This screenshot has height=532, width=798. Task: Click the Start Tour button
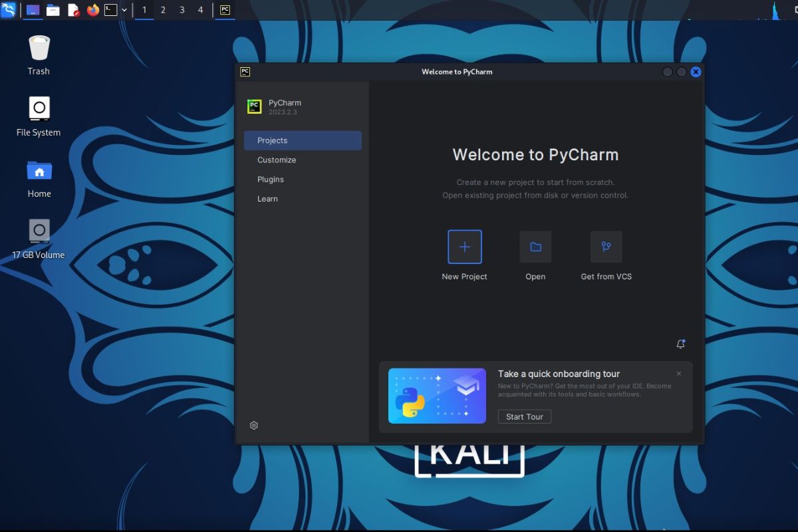[x=524, y=416]
